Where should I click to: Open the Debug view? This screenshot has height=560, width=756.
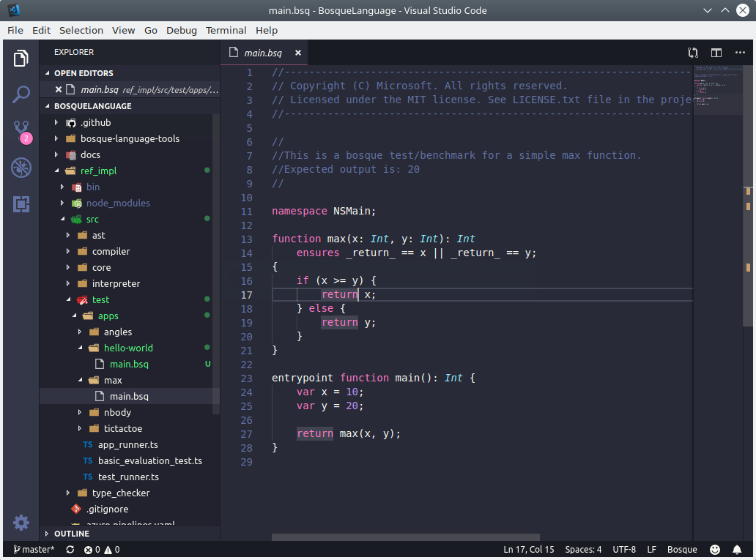(x=21, y=168)
